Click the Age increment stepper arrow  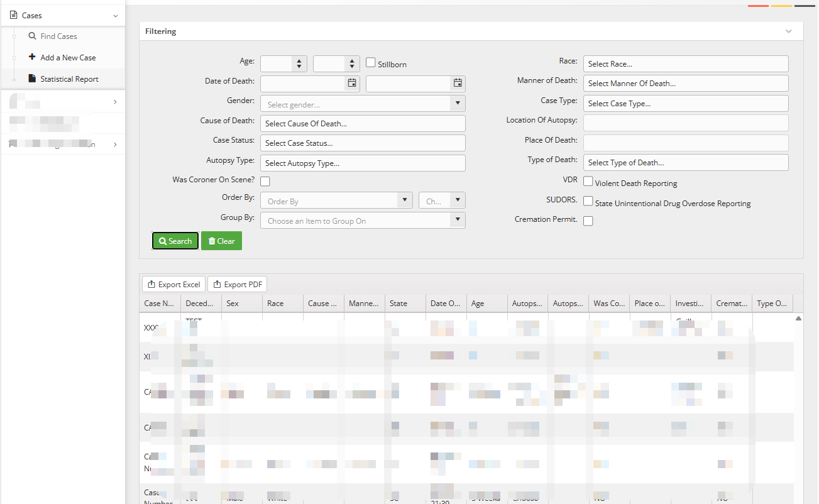(299, 60)
